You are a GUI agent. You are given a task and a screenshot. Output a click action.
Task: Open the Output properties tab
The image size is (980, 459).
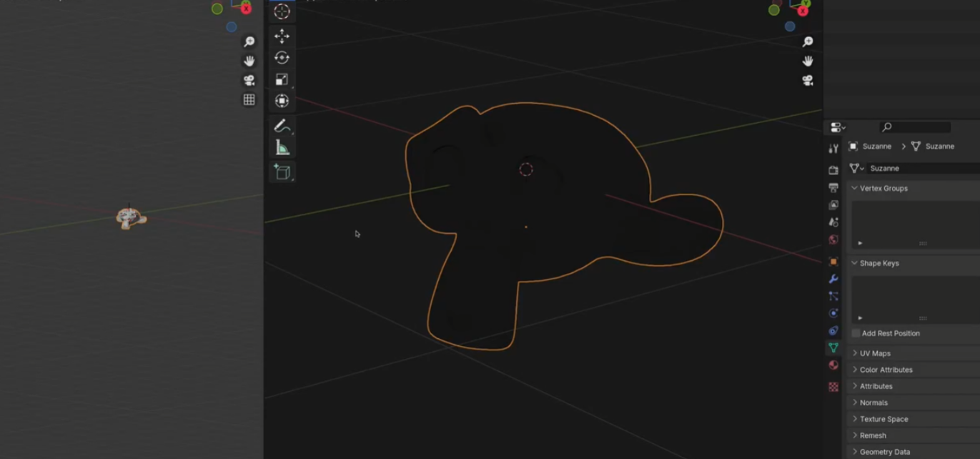pos(833,187)
